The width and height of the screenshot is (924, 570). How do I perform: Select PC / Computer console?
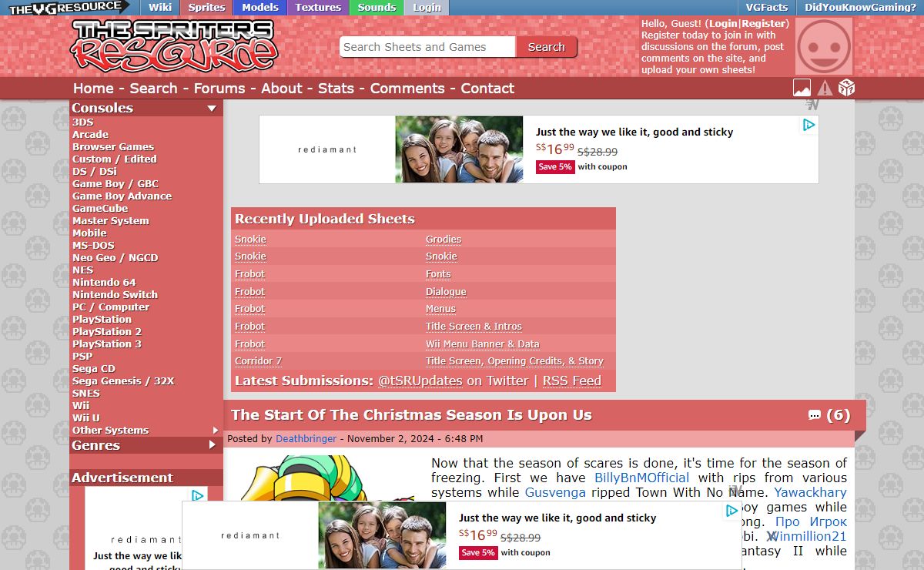pos(111,307)
